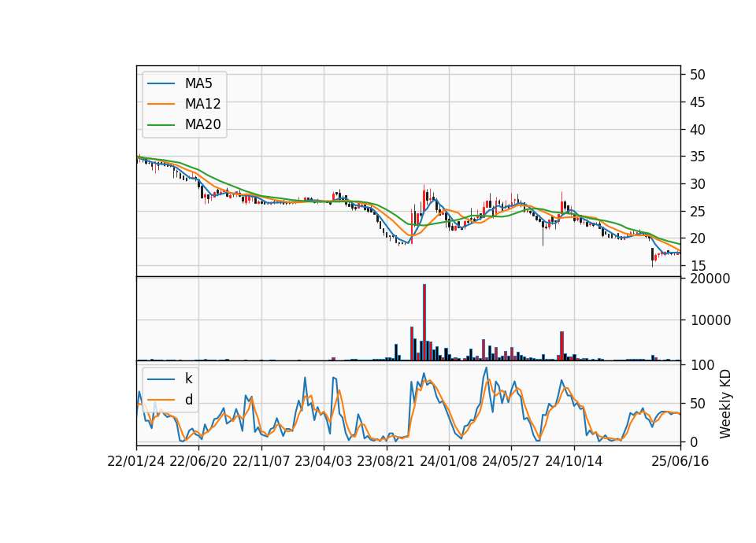The width and height of the screenshot is (756, 543).
Task: Click the 24/05/27 date label
Action: 510,461
